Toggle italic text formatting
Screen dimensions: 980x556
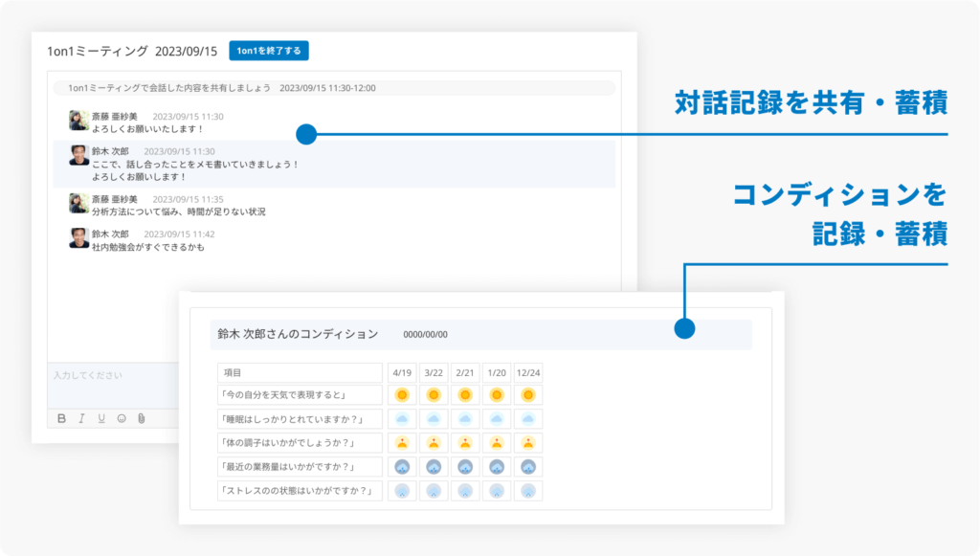81,418
